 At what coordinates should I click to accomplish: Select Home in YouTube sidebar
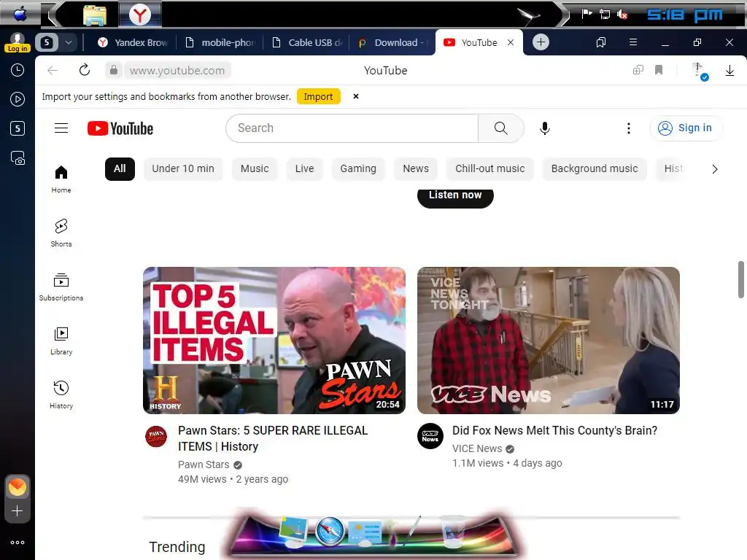tap(61, 179)
